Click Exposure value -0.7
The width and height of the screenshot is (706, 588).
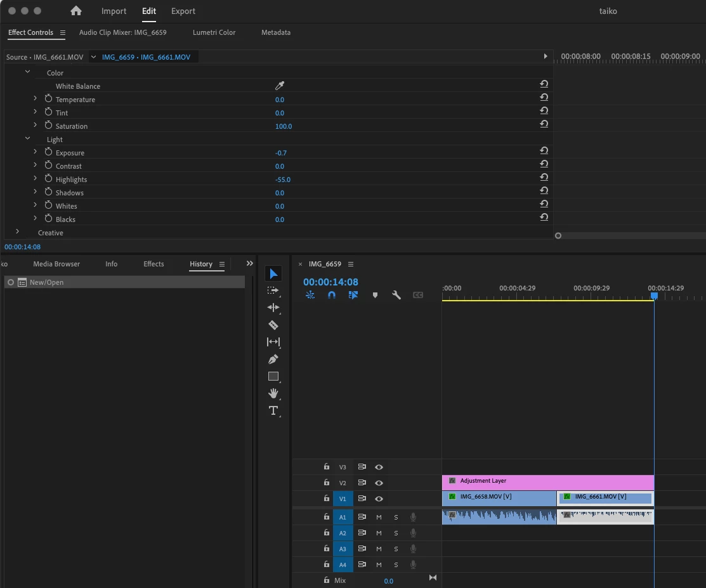click(x=280, y=153)
